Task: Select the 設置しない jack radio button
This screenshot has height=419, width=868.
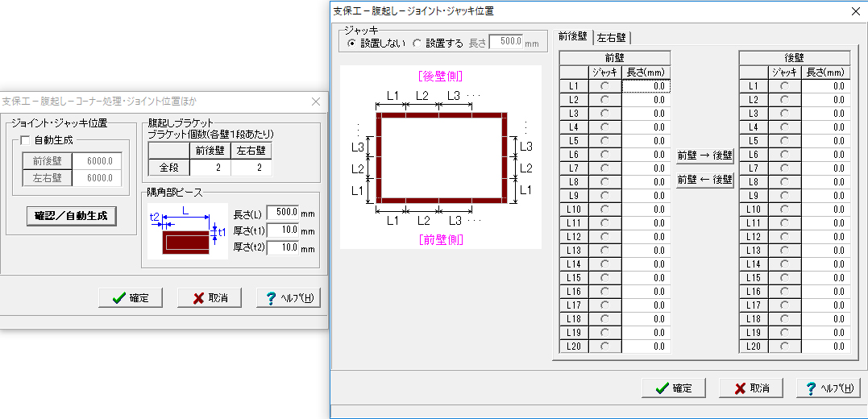Action: pyautogui.click(x=351, y=44)
